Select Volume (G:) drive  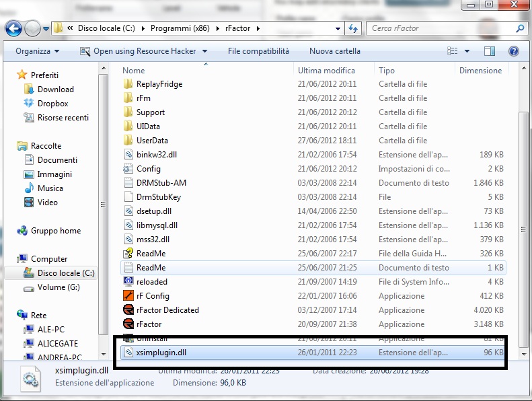point(59,287)
